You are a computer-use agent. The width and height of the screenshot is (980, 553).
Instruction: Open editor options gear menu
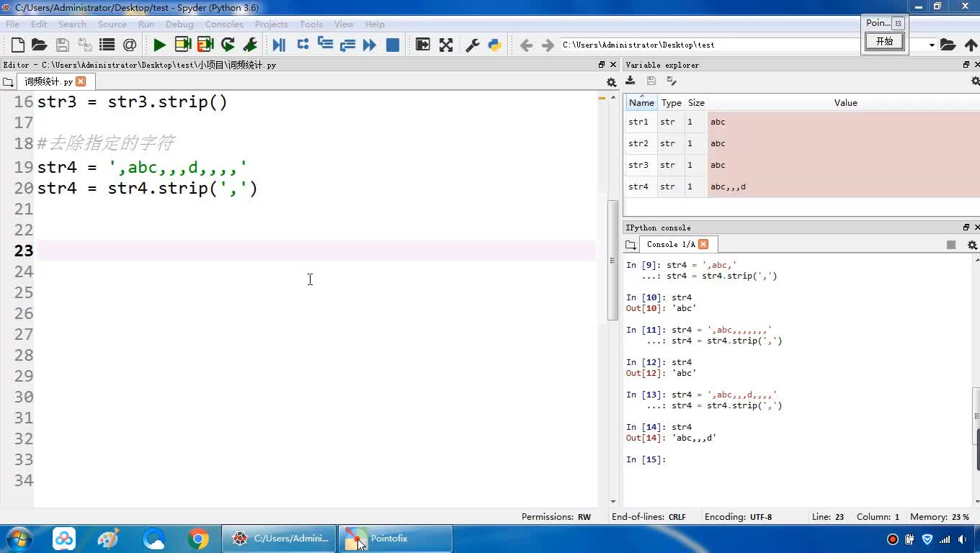[x=611, y=82]
